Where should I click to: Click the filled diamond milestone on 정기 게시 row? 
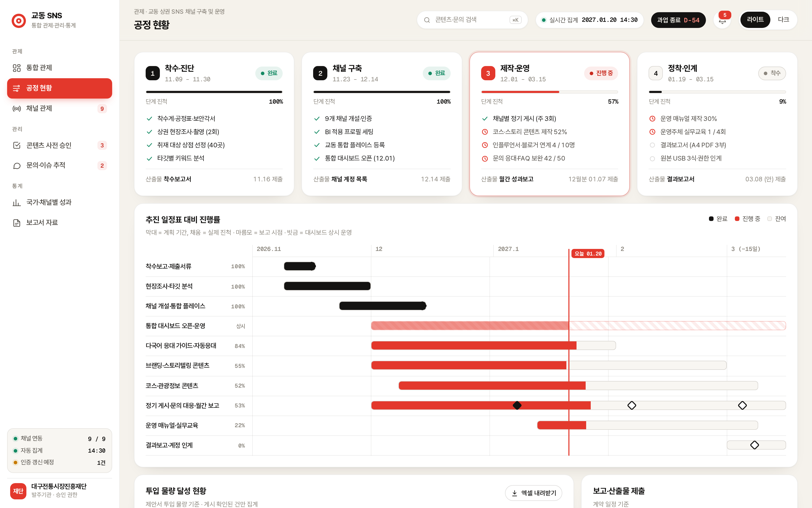tap(517, 406)
